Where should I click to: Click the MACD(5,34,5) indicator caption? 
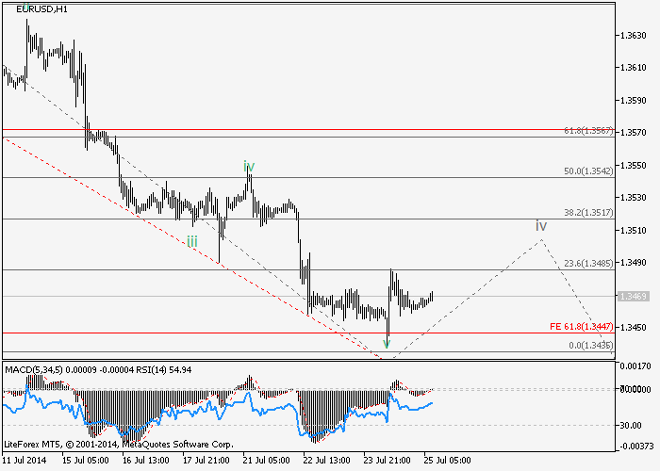coord(33,370)
